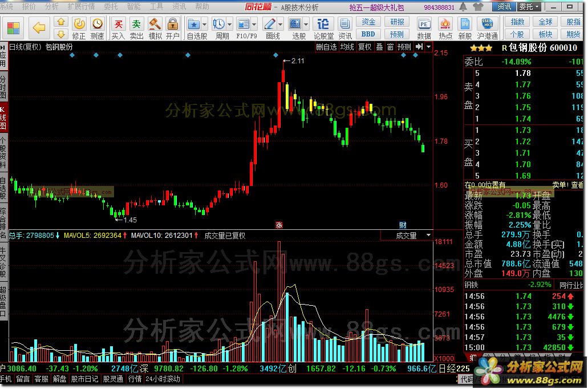Click the 研报 research report button

397,22
